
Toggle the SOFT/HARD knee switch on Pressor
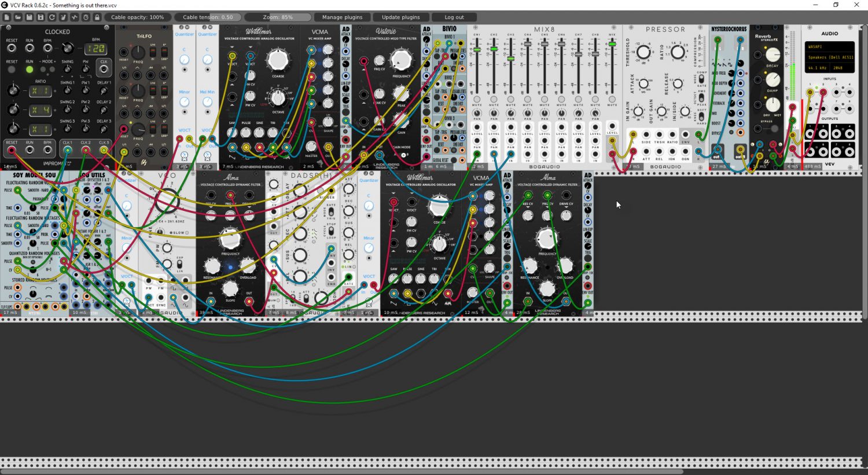(701, 116)
